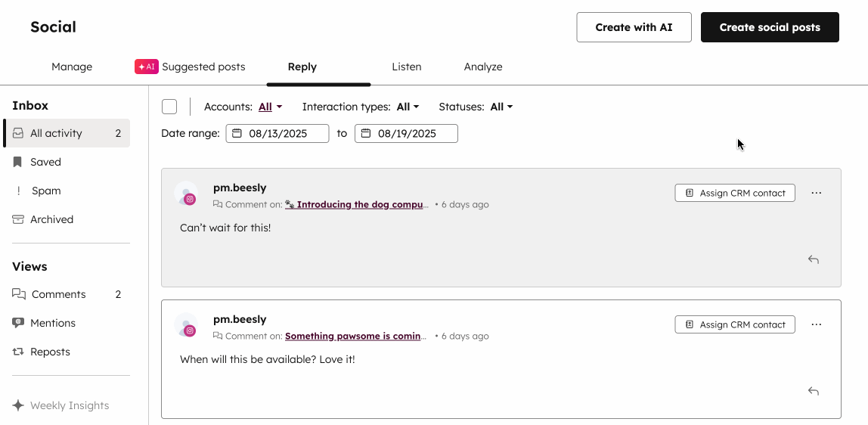
Task: Open the Statuses filter dropdown
Action: [x=501, y=107]
